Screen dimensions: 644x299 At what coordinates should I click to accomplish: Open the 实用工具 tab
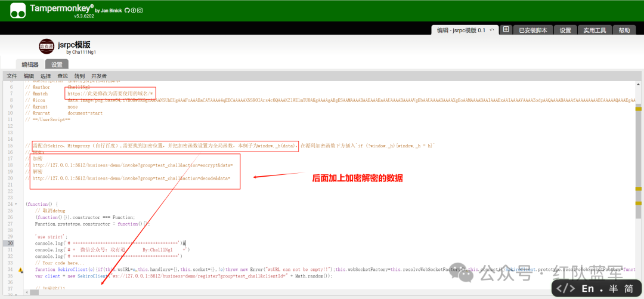pyautogui.click(x=595, y=30)
